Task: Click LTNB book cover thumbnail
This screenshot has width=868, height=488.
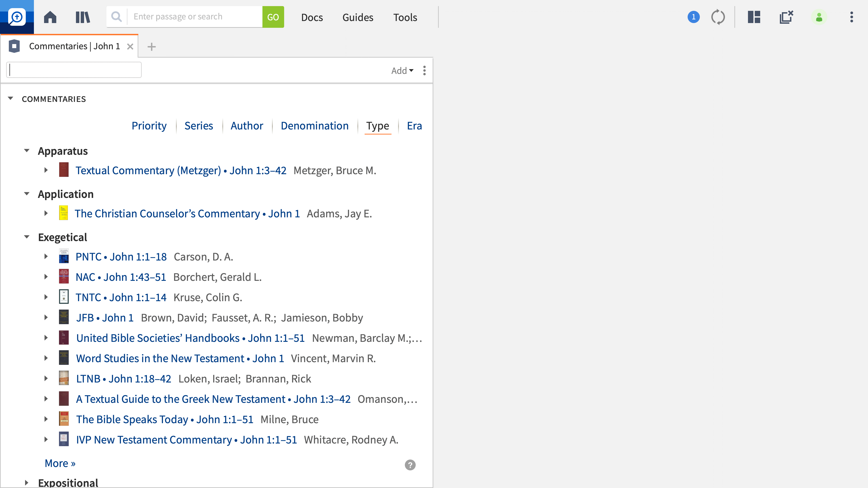Action: pos(64,378)
